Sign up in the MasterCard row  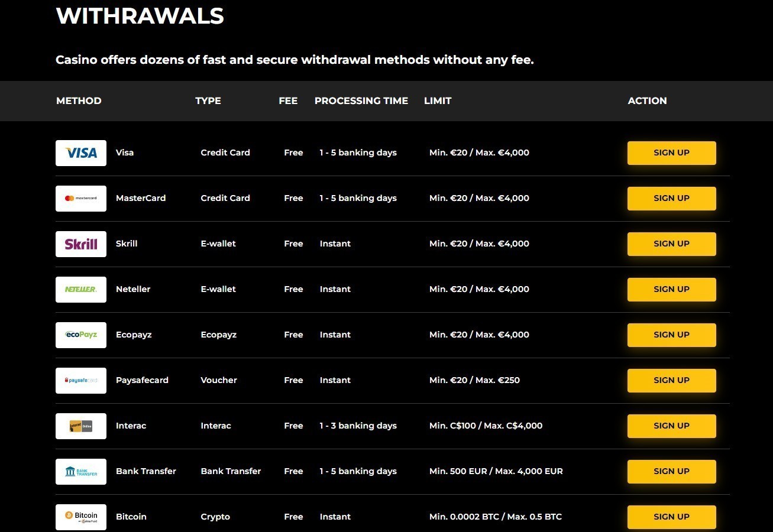(672, 199)
